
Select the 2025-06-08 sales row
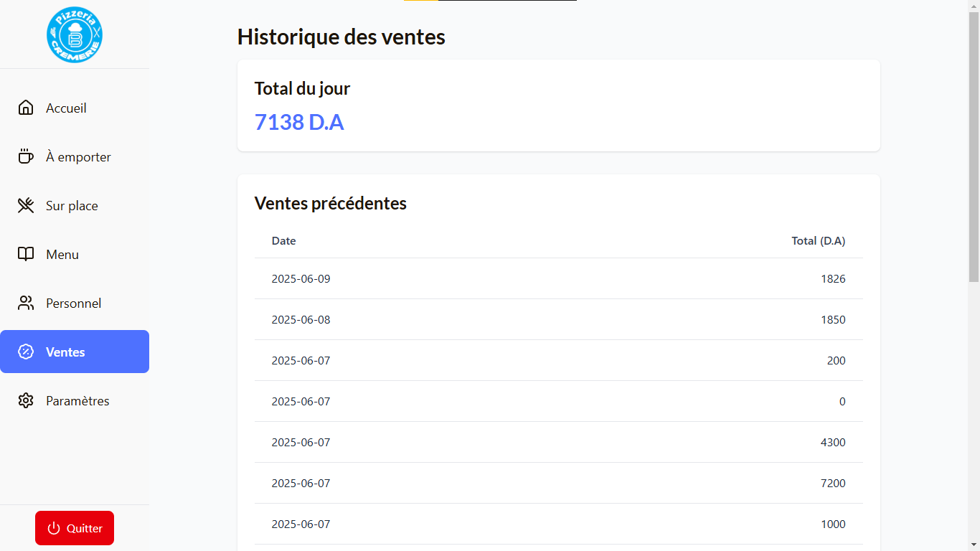coord(558,319)
